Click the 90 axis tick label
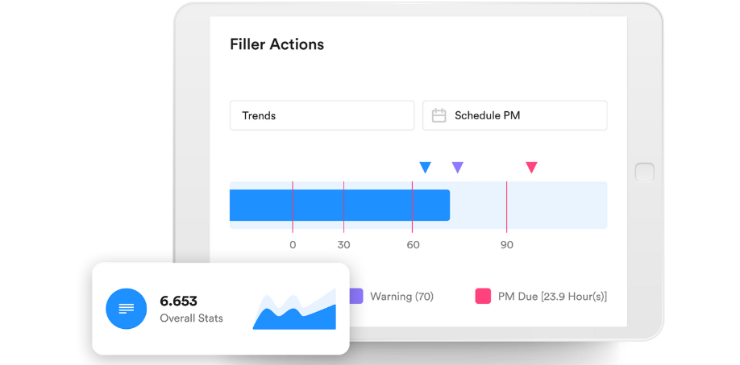This screenshot has width=740, height=365. point(506,245)
